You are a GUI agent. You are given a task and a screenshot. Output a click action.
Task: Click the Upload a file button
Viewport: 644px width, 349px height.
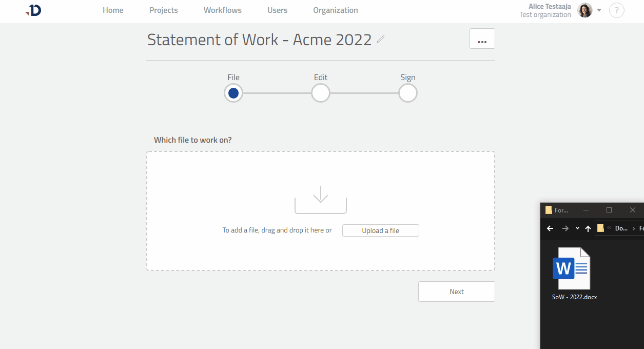tap(380, 230)
